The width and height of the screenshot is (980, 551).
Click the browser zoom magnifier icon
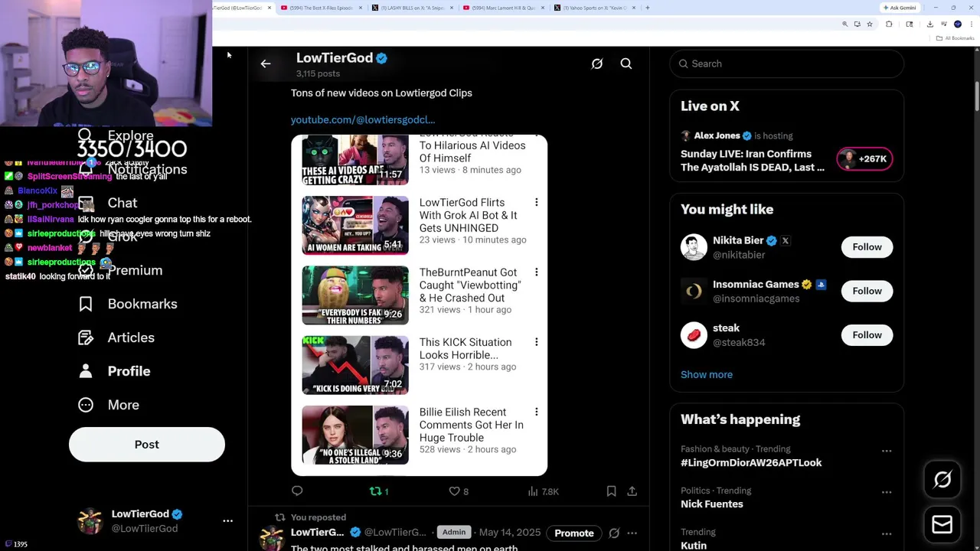click(845, 24)
